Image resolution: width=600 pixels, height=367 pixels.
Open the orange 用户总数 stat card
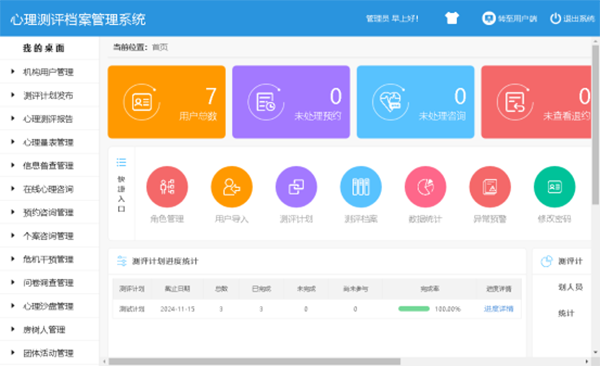(x=166, y=102)
